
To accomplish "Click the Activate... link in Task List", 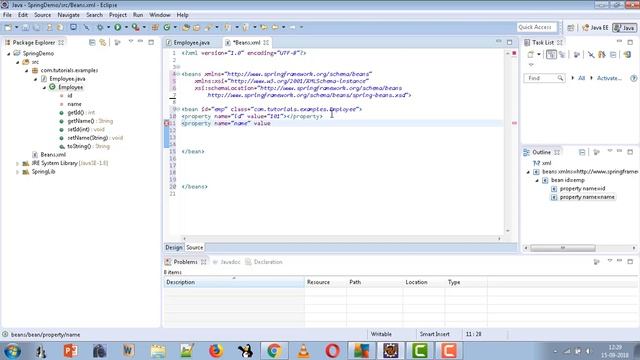I will click(609, 78).
